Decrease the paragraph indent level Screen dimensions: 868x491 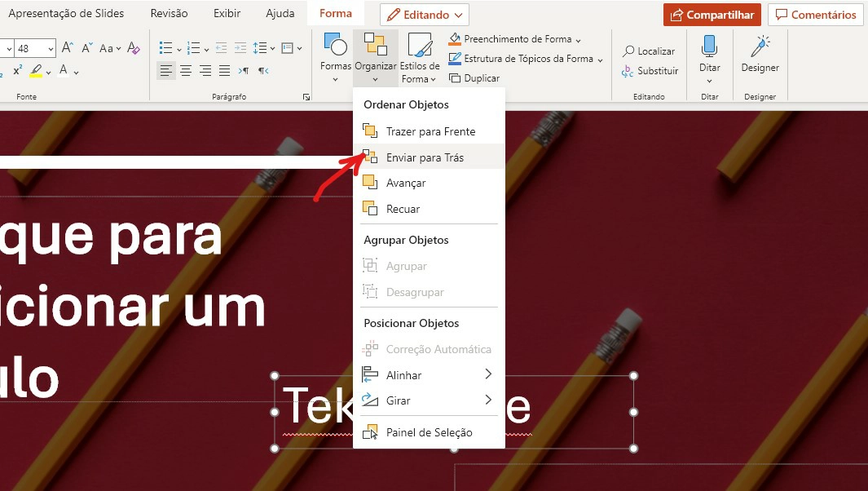coord(222,48)
